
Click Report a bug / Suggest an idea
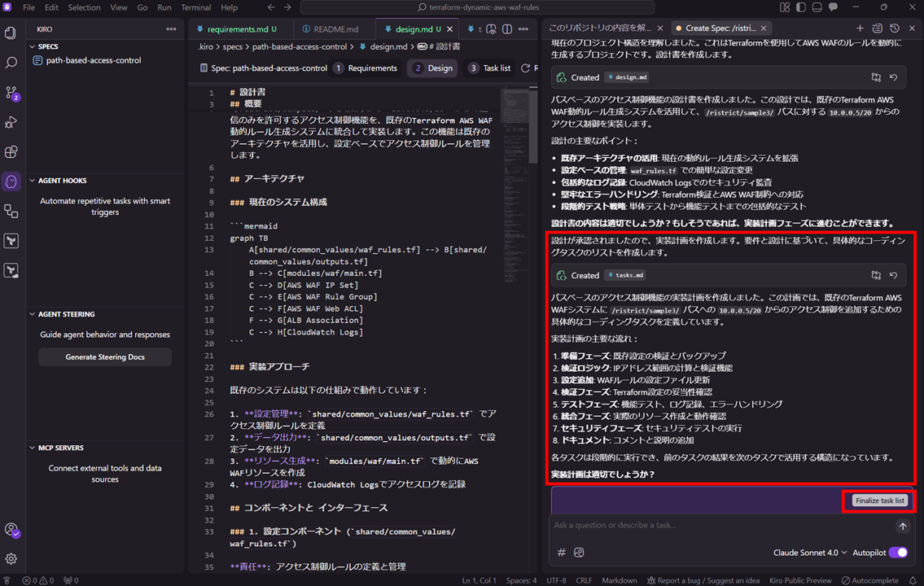pyautogui.click(x=703, y=580)
